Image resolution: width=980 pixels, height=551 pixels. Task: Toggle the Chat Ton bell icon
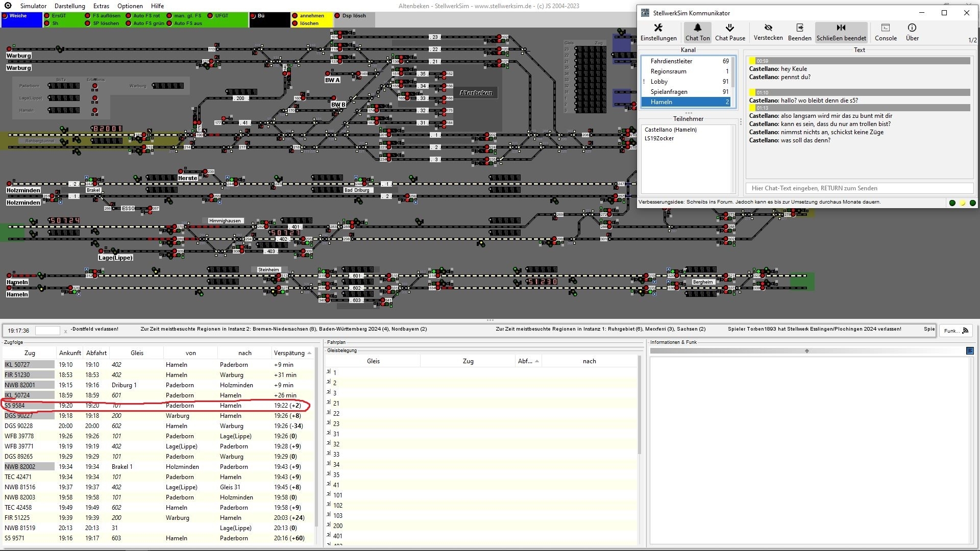pos(697,32)
